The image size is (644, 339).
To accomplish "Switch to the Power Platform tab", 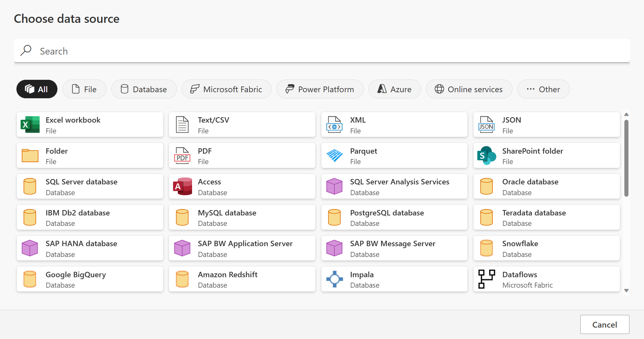I will 320,89.
